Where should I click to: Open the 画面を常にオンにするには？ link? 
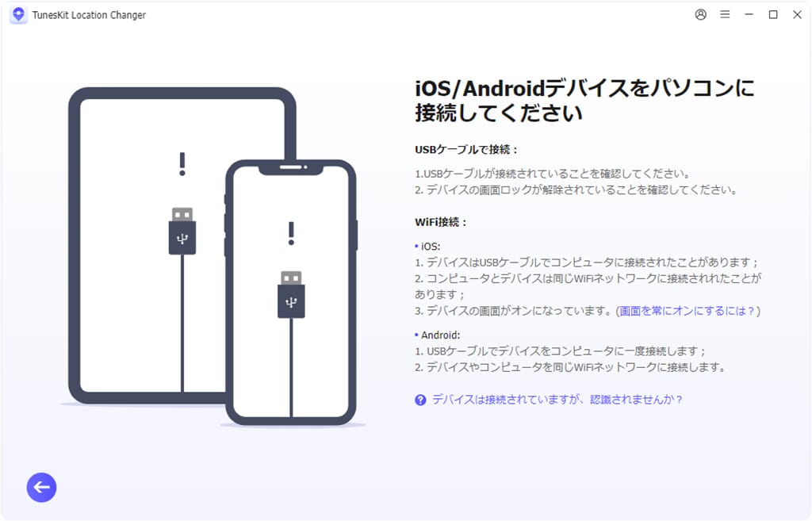tap(688, 311)
